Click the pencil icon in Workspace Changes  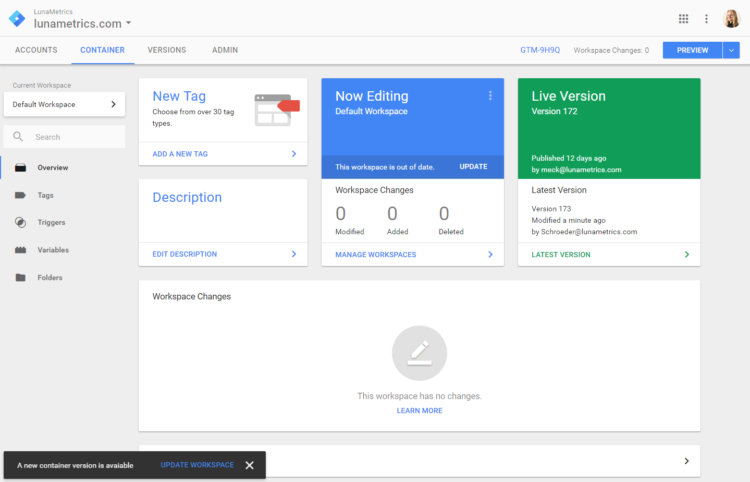[x=419, y=353]
